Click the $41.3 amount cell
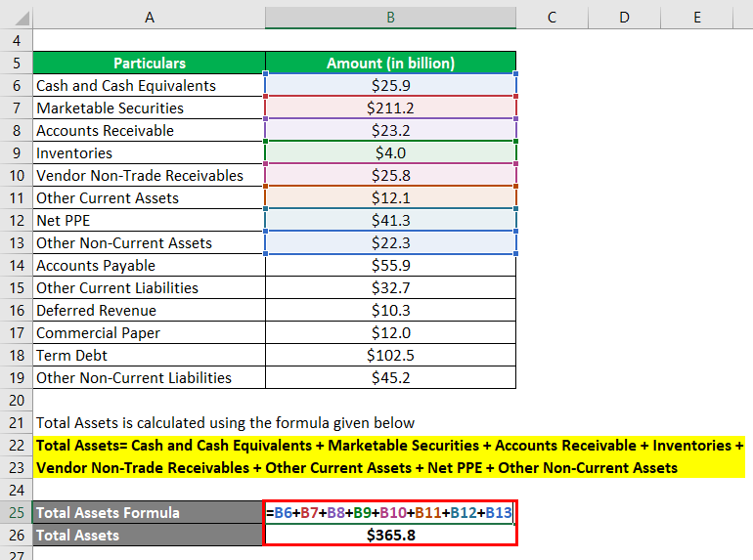Image resolution: width=753 pixels, height=560 pixels. pyautogui.click(x=390, y=220)
